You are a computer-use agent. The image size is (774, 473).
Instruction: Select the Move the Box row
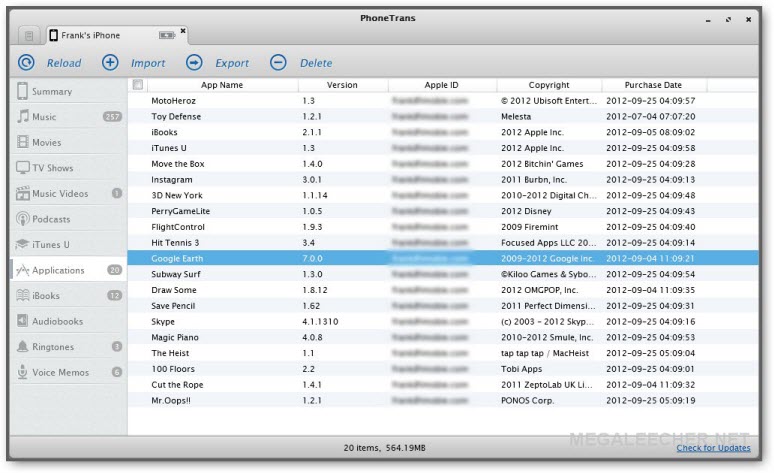443,164
